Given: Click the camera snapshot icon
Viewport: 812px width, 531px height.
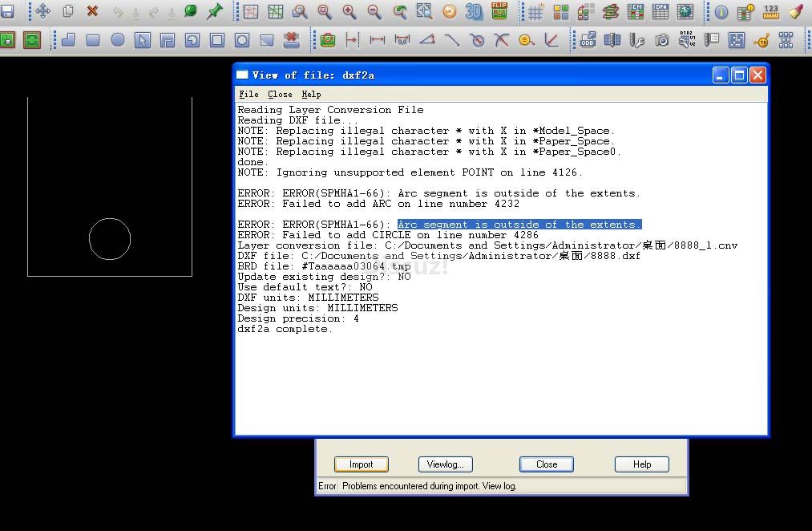Looking at the screenshot, I should (662, 40).
